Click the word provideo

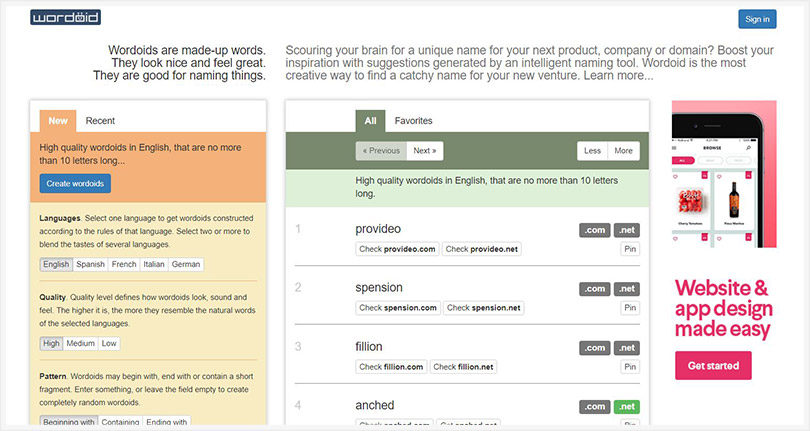pos(378,229)
